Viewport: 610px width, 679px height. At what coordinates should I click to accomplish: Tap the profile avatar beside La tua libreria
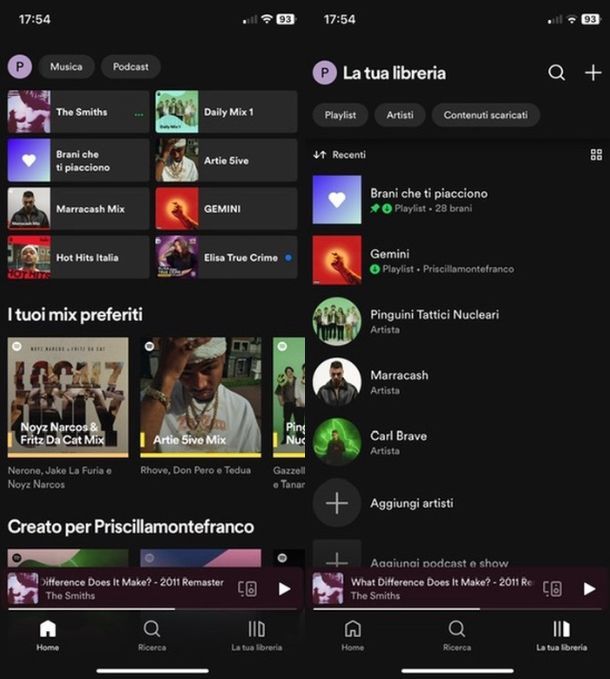tap(325, 73)
